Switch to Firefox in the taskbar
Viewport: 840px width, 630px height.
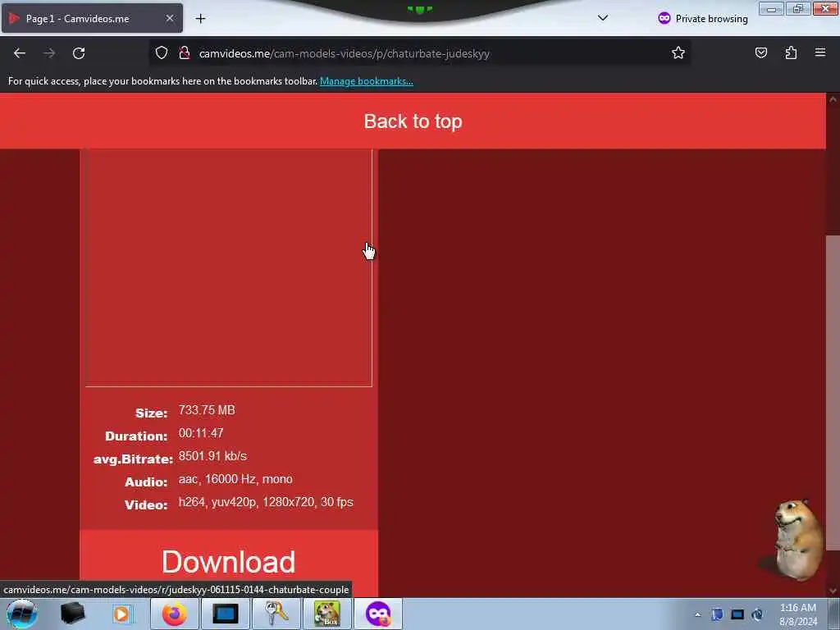175,614
